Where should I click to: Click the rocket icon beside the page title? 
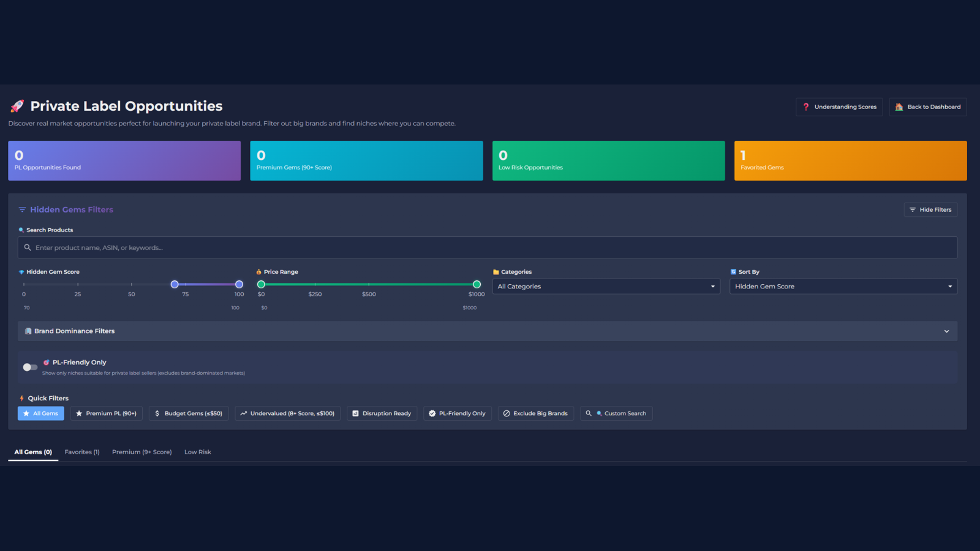[x=17, y=107]
